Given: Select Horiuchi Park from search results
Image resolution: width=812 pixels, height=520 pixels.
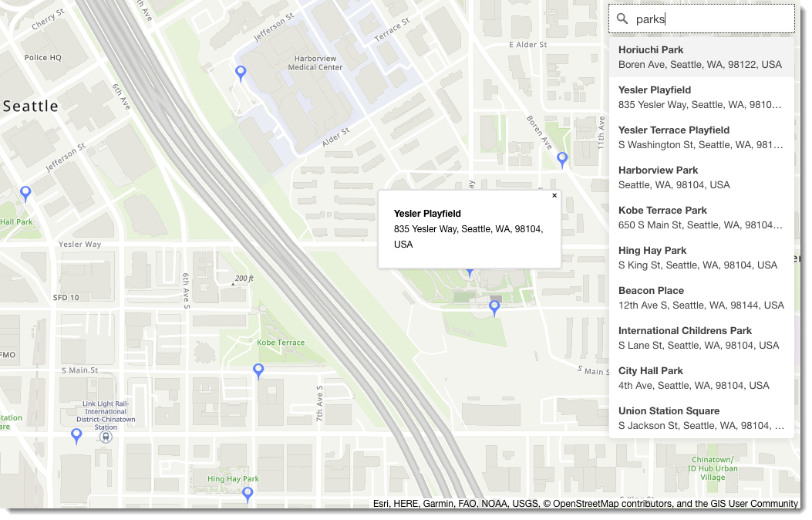Looking at the screenshot, I should pyautogui.click(x=702, y=56).
